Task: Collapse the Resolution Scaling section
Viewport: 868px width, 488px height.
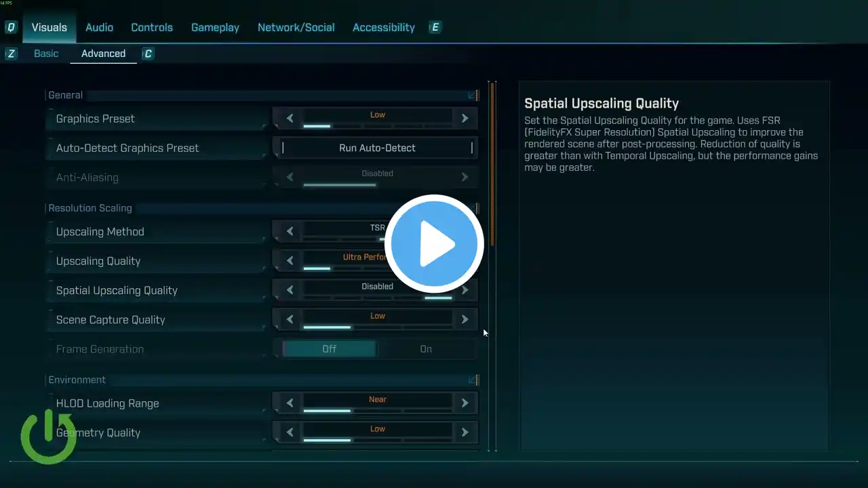Action: (473, 208)
